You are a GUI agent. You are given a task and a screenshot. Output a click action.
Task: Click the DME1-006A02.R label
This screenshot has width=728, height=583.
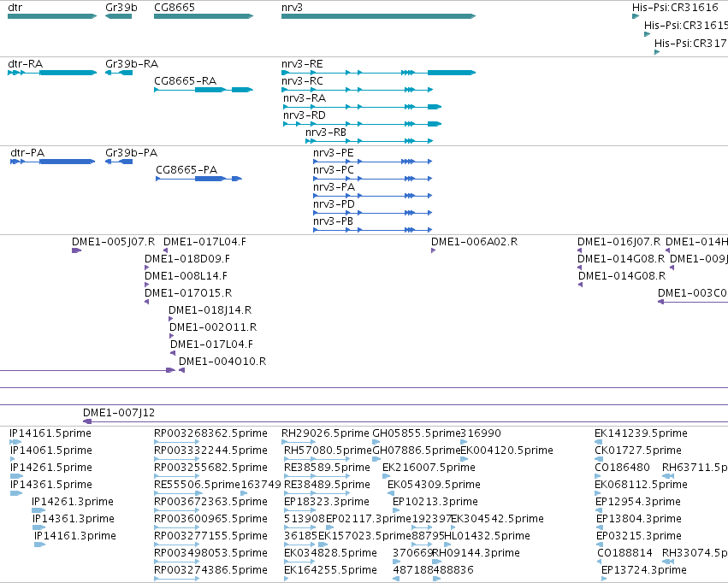point(475,242)
